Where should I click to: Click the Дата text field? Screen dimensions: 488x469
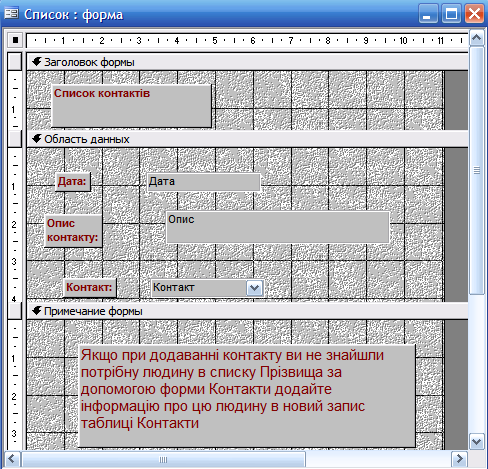coord(203,182)
